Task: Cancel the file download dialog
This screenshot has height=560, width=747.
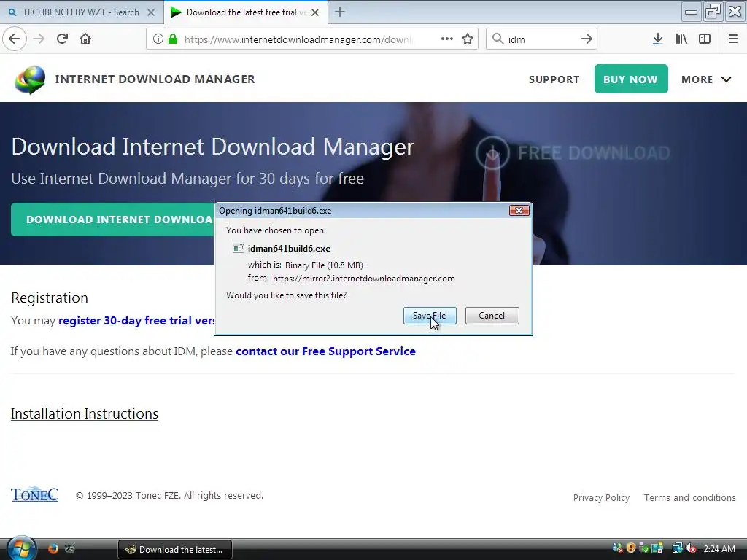Action: tap(492, 316)
